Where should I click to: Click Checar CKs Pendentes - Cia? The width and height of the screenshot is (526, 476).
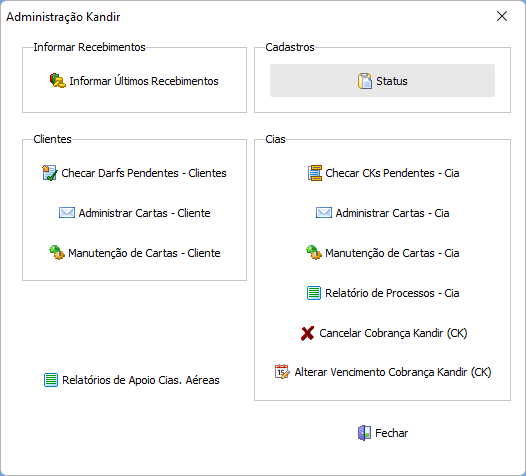(383, 173)
